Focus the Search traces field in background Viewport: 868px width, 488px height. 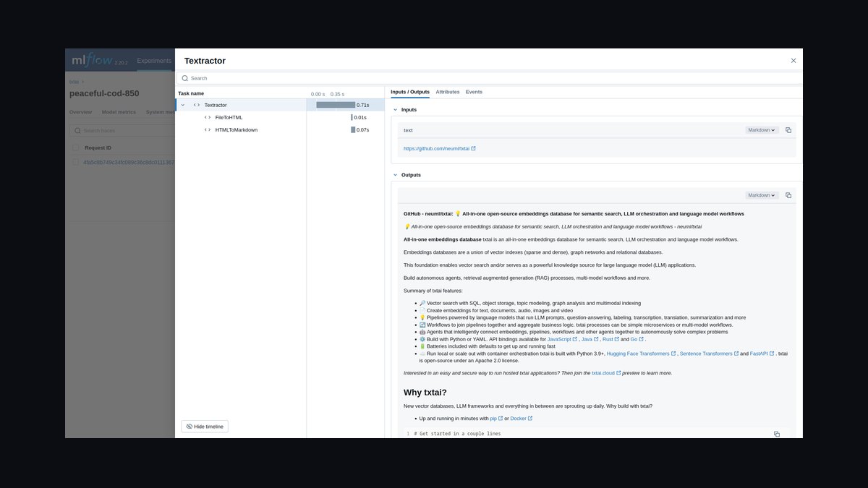click(123, 130)
